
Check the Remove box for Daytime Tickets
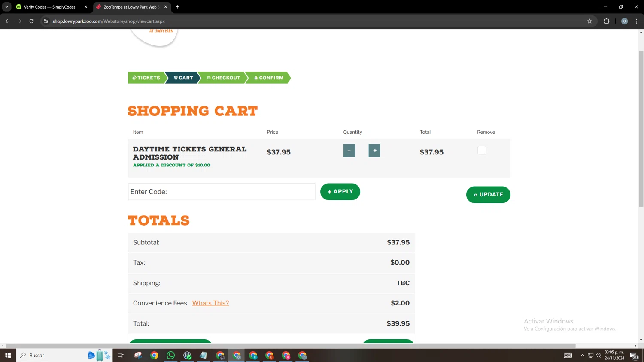click(x=482, y=150)
